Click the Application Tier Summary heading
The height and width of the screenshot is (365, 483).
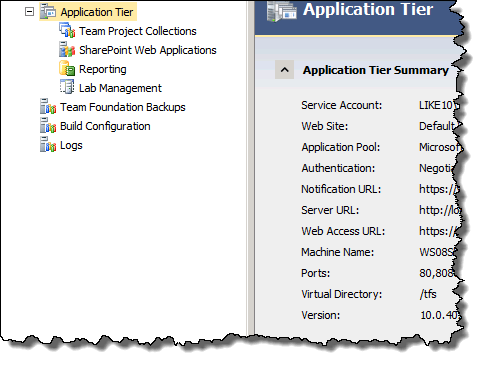(376, 70)
